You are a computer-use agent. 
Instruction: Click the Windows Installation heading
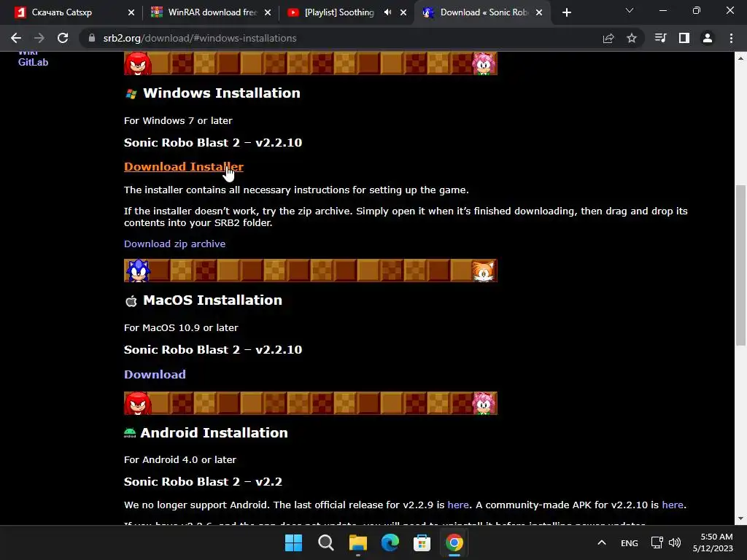coord(222,93)
